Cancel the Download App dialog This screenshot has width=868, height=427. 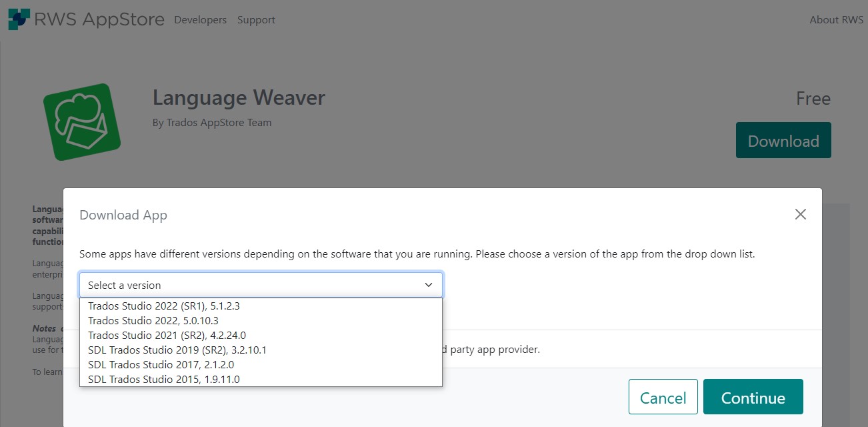pyautogui.click(x=663, y=396)
